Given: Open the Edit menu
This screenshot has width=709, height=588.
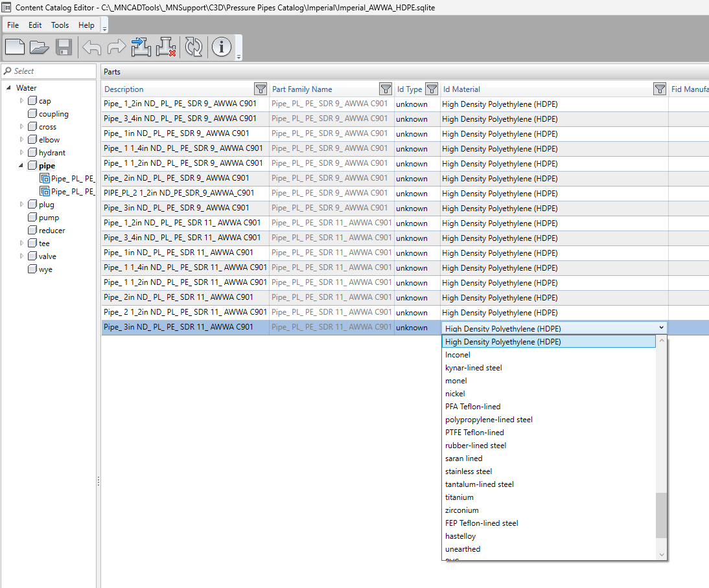Looking at the screenshot, I should [35, 25].
